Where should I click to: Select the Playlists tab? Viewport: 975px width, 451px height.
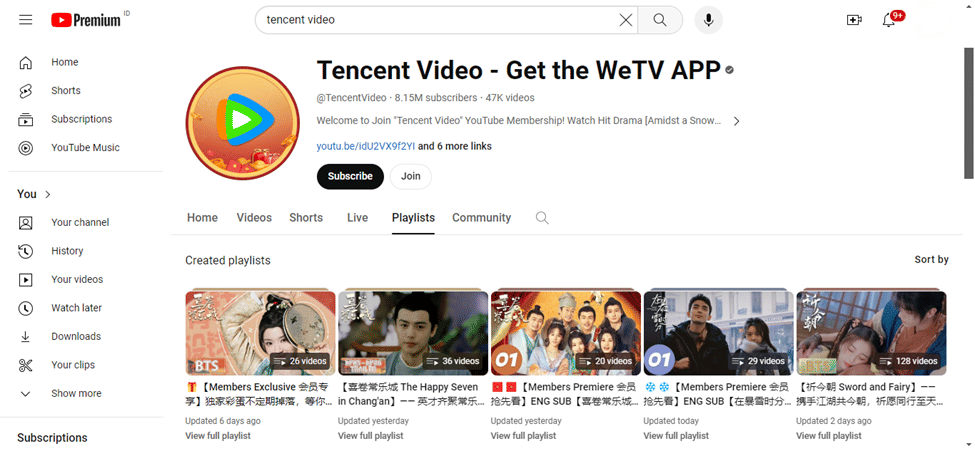[x=413, y=218]
